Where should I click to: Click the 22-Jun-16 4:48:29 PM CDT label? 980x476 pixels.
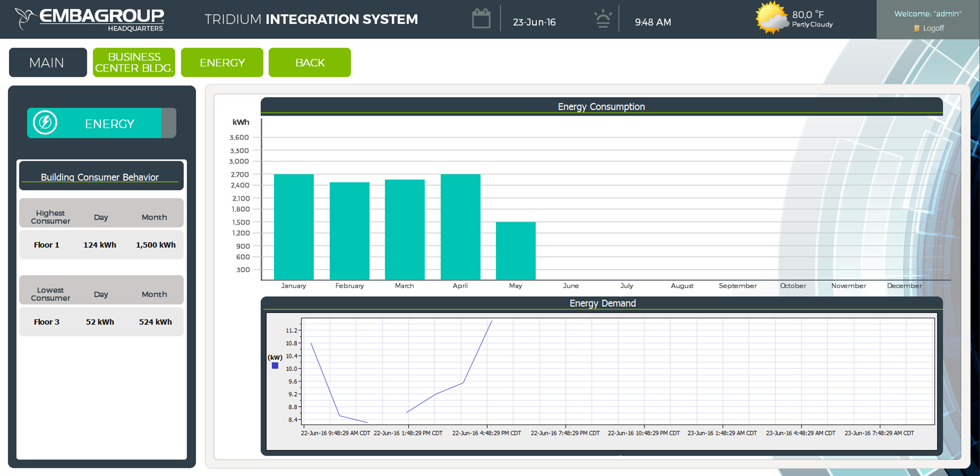(x=486, y=433)
